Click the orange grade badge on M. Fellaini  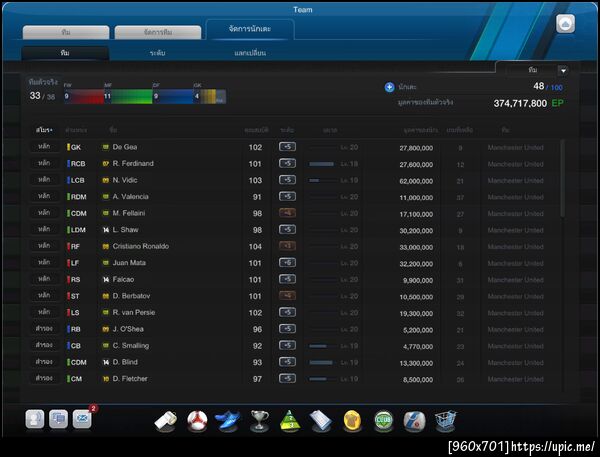(287, 213)
